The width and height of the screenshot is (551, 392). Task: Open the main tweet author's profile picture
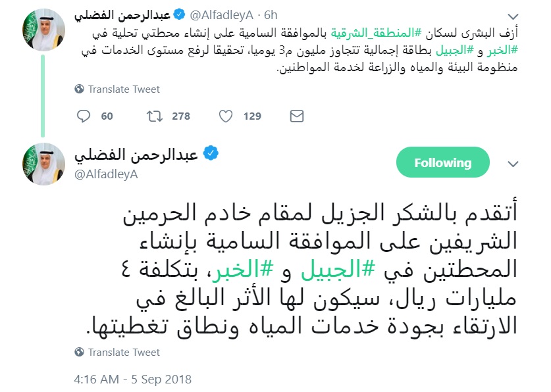click(x=43, y=164)
